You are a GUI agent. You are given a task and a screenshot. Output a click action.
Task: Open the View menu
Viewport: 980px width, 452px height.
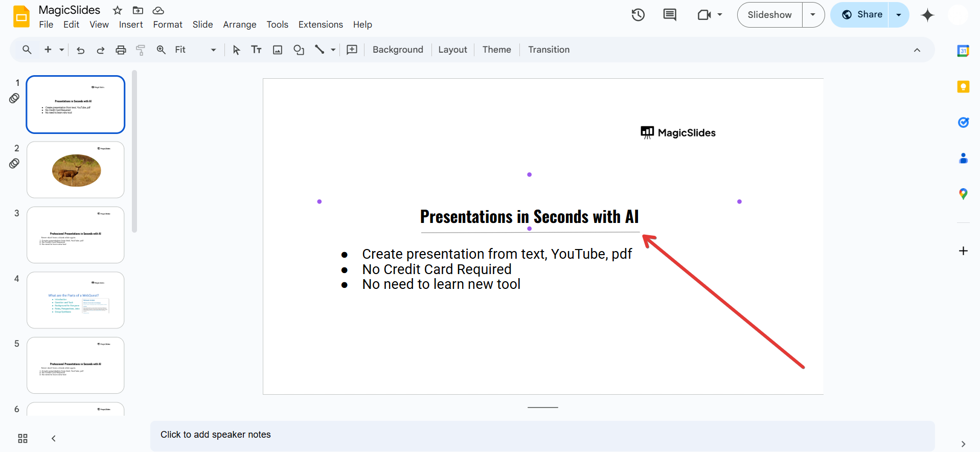[x=99, y=25]
